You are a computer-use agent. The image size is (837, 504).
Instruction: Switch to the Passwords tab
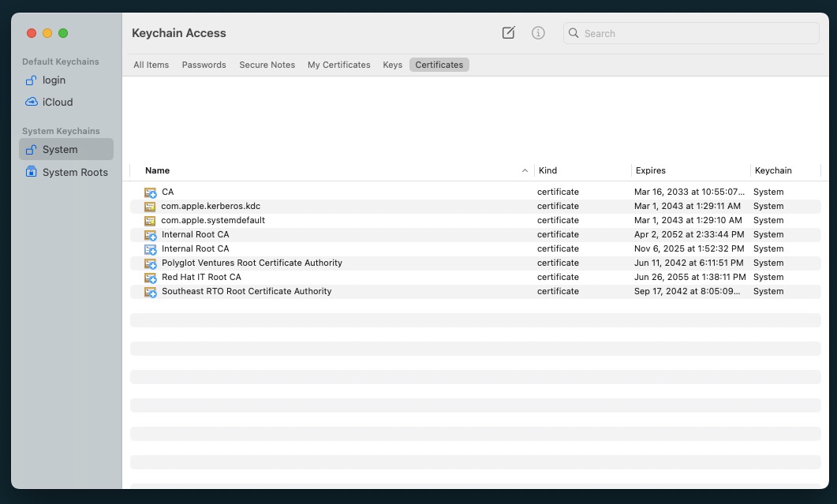tap(204, 65)
